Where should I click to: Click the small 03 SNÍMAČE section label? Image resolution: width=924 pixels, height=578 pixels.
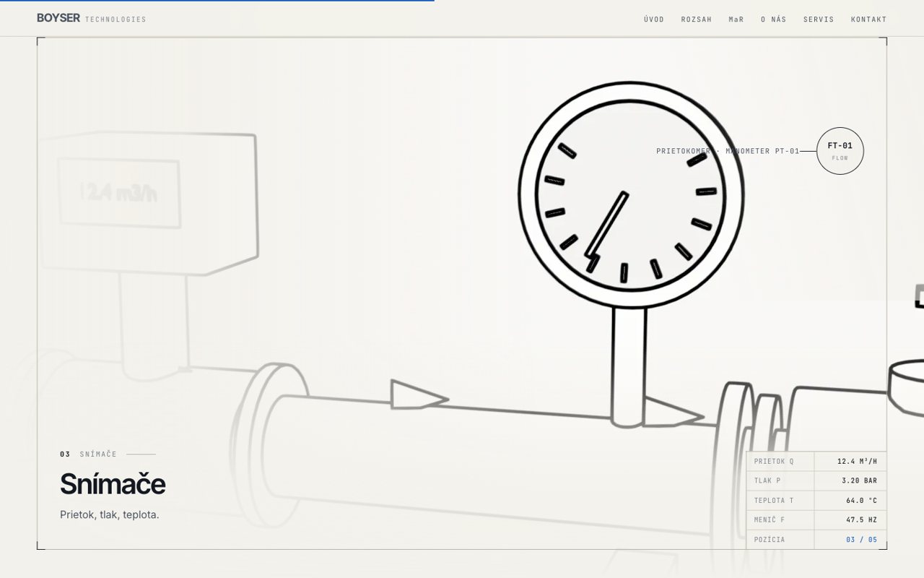(88, 454)
